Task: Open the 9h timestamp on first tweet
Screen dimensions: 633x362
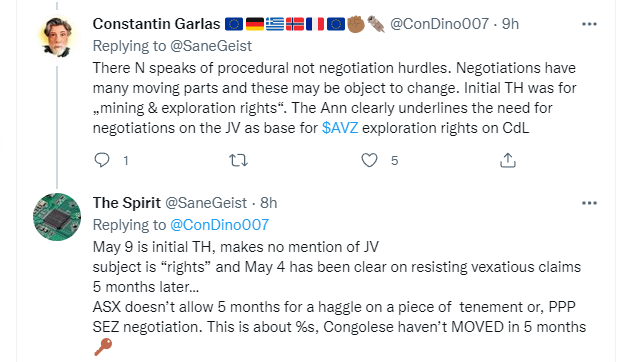Action: (510, 24)
